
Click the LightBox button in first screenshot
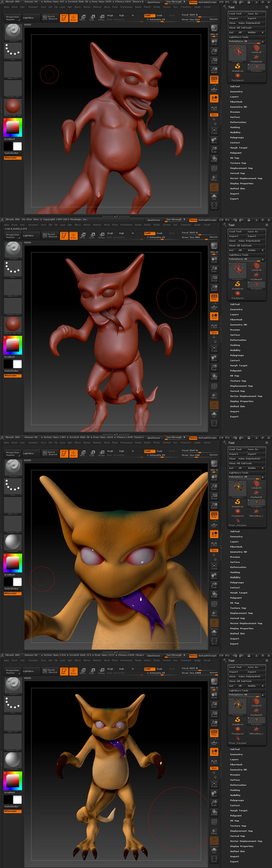(x=31, y=18)
